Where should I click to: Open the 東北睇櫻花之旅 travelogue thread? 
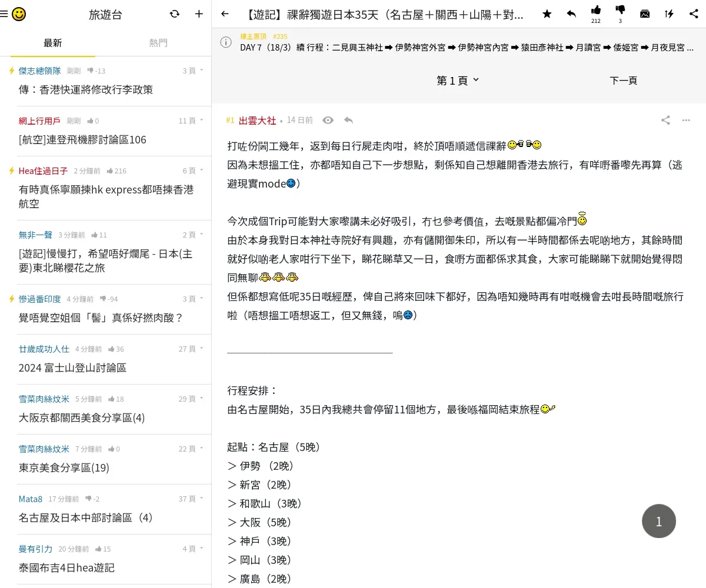click(105, 260)
